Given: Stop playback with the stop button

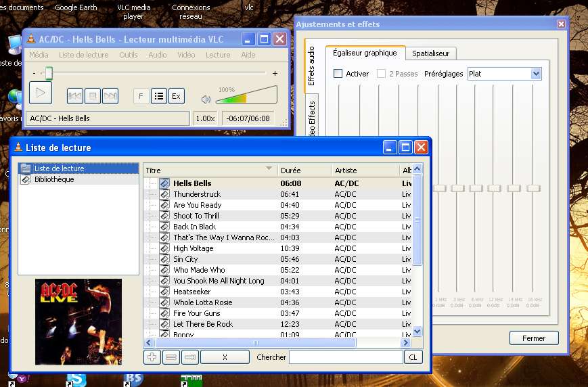Looking at the screenshot, I should (x=93, y=96).
